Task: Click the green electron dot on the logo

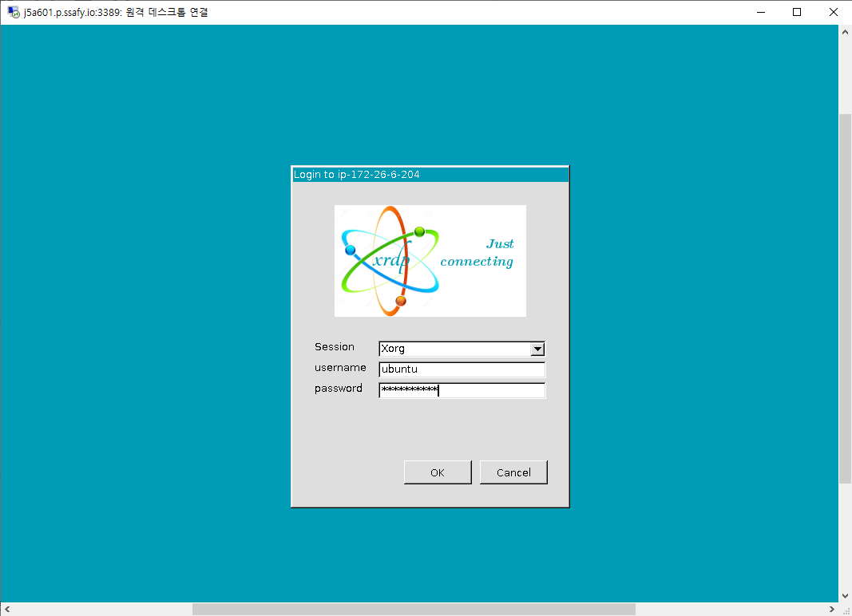Action: [420, 232]
